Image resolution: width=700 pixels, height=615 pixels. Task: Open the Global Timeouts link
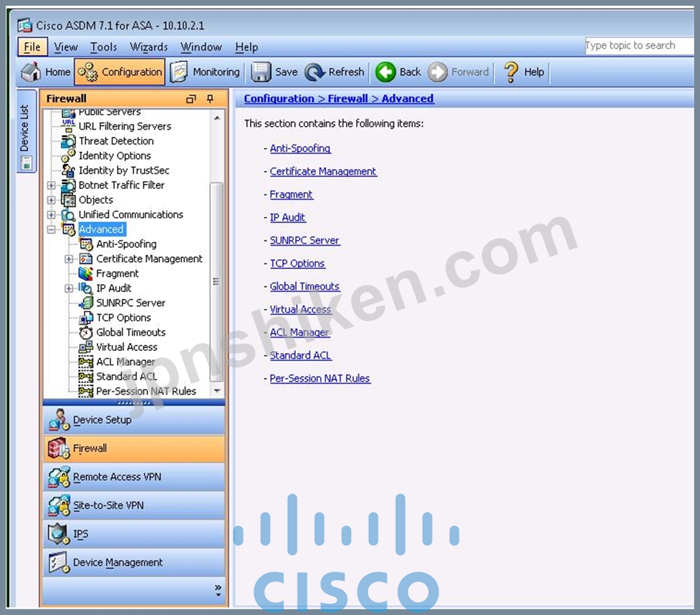tap(305, 286)
